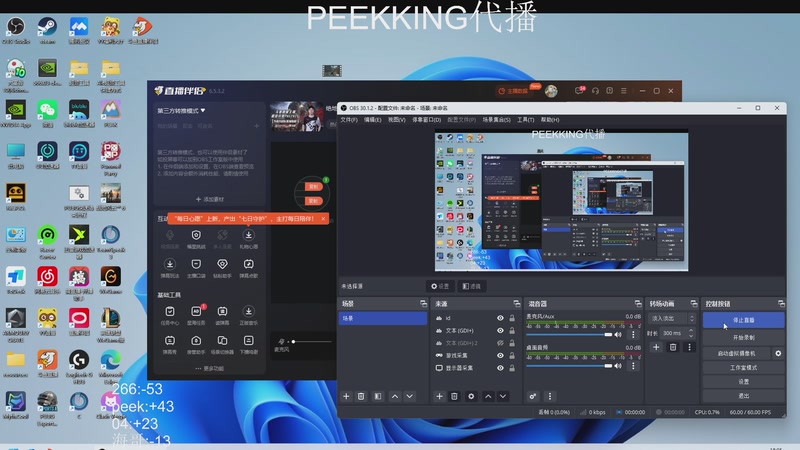Add a scene transition with plus icon
This screenshot has height=450, width=800.
(656, 347)
